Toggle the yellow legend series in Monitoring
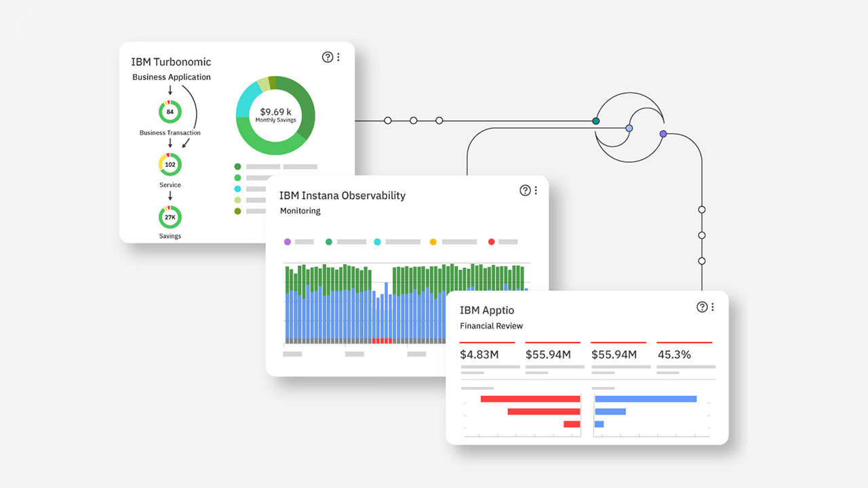Viewport: 868px width, 488px height. (433, 241)
